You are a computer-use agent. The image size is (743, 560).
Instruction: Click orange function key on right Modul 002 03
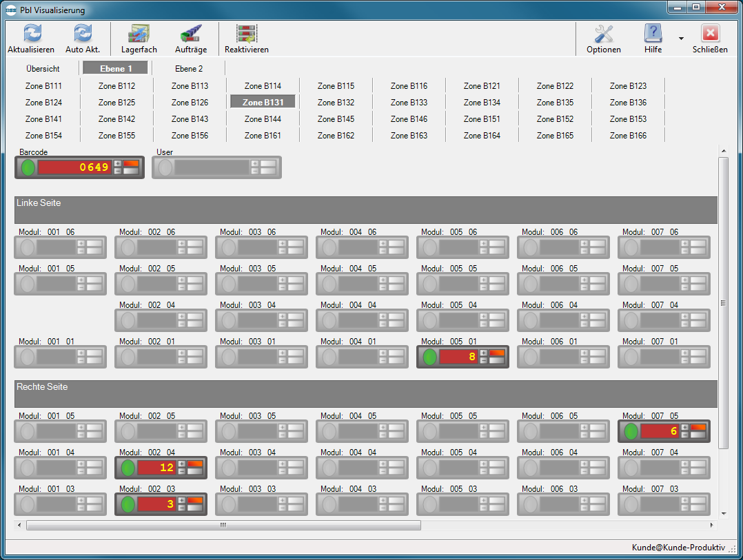pos(195,500)
